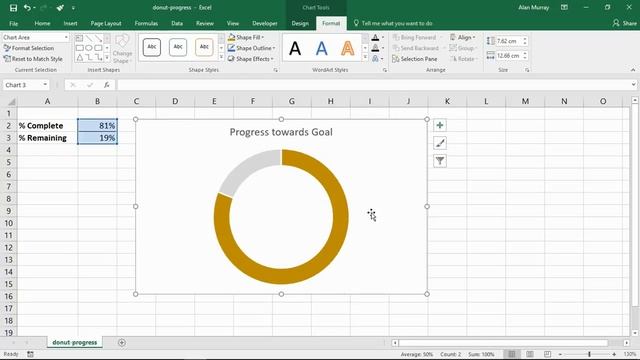Switch to the chart Design tab
Image resolution: width=640 pixels, height=360 pixels.
tap(300, 24)
